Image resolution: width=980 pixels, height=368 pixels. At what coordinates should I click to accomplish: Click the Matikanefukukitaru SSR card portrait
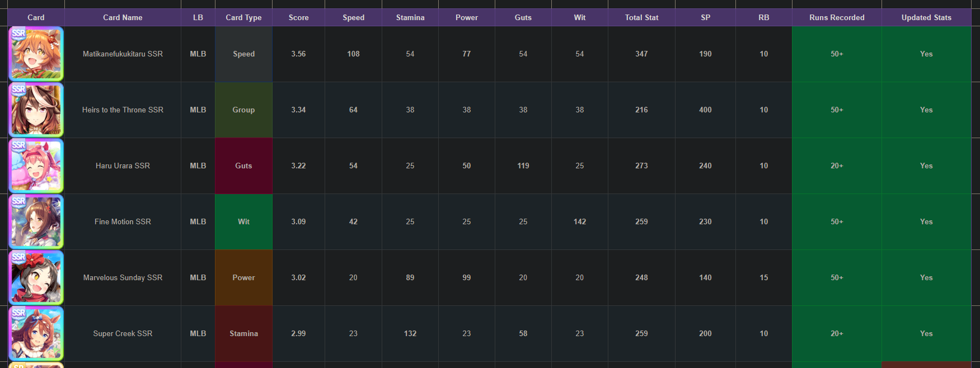click(x=36, y=54)
